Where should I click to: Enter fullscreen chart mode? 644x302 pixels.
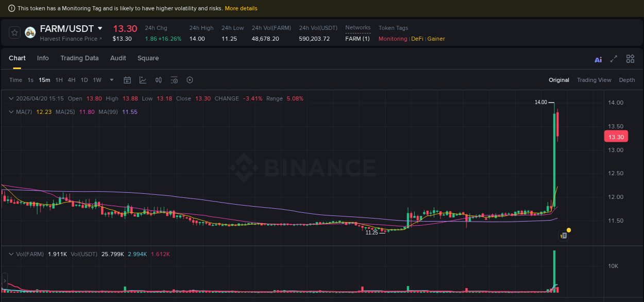[613, 59]
